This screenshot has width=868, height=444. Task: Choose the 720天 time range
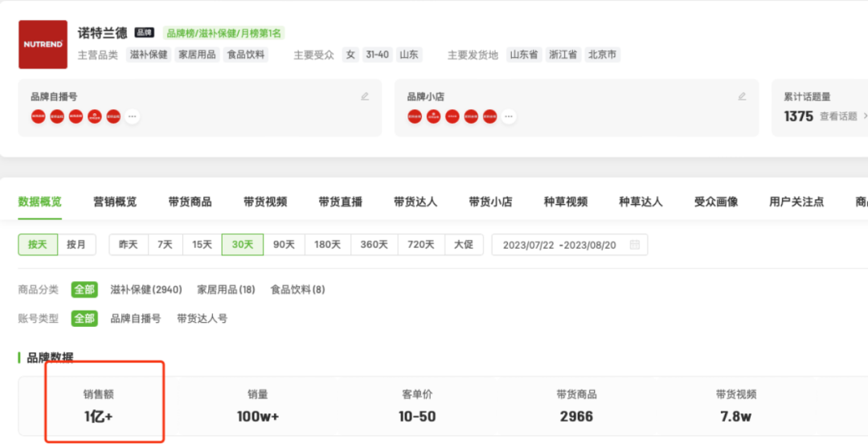(421, 244)
